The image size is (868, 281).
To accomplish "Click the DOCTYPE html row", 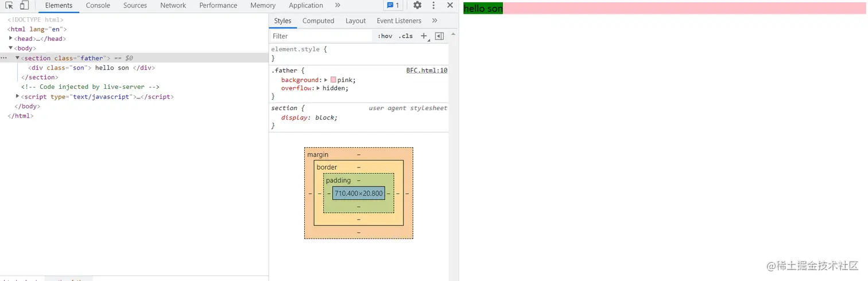I will point(36,19).
